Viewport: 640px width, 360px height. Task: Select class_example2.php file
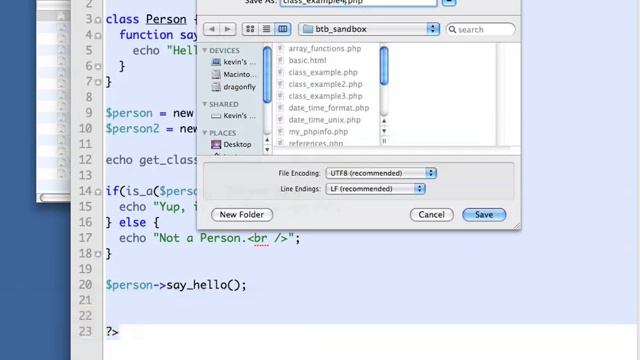pyautogui.click(x=325, y=84)
